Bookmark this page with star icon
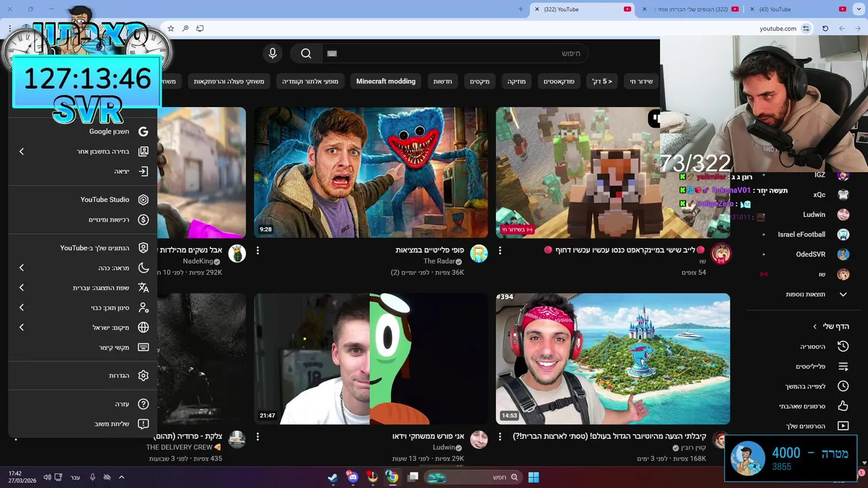This screenshot has height=488, width=868. (x=171, y=28)
